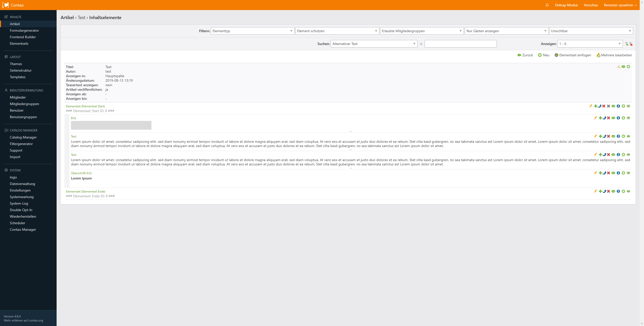The image size is (644, 326).
Task: Click the red delete X on the Überschrift (h2) row
Action: 609,173
